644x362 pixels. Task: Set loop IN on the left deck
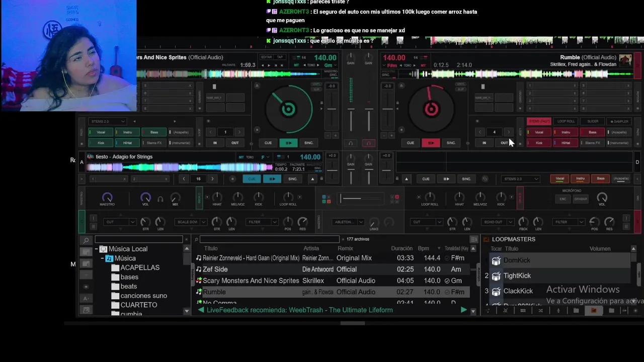click(215, 143)
